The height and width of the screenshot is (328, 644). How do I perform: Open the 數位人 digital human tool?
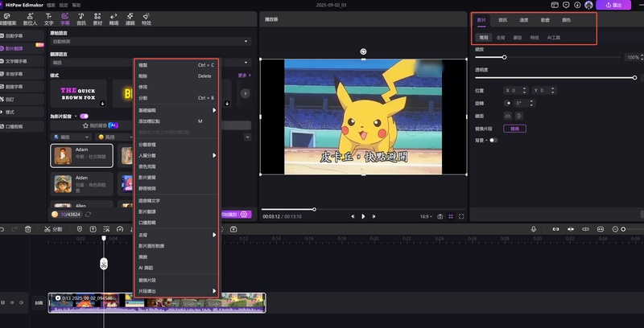[x=30, y=19]
